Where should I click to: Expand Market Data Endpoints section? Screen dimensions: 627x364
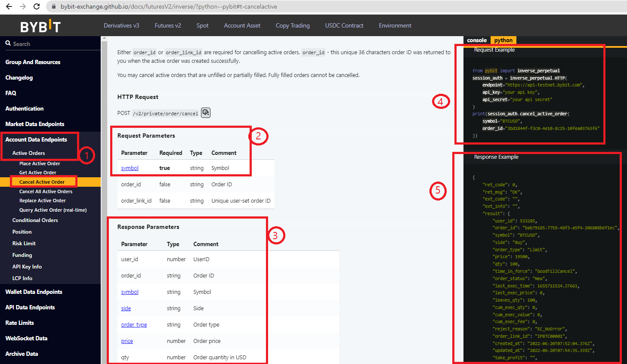pos(35,124)
